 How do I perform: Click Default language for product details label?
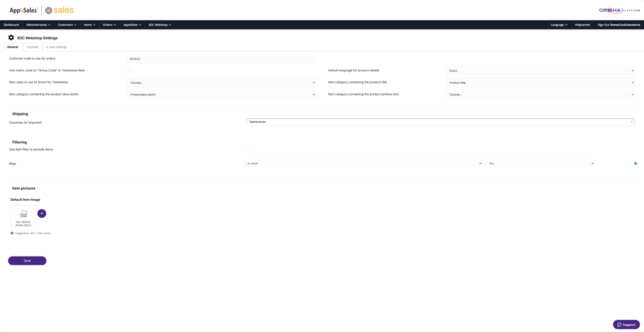[x=354, y=70]
